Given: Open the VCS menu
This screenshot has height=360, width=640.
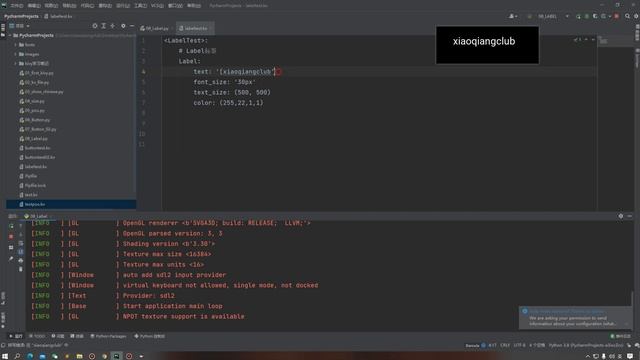Looking at the screenshot, I should pos(157,6).
